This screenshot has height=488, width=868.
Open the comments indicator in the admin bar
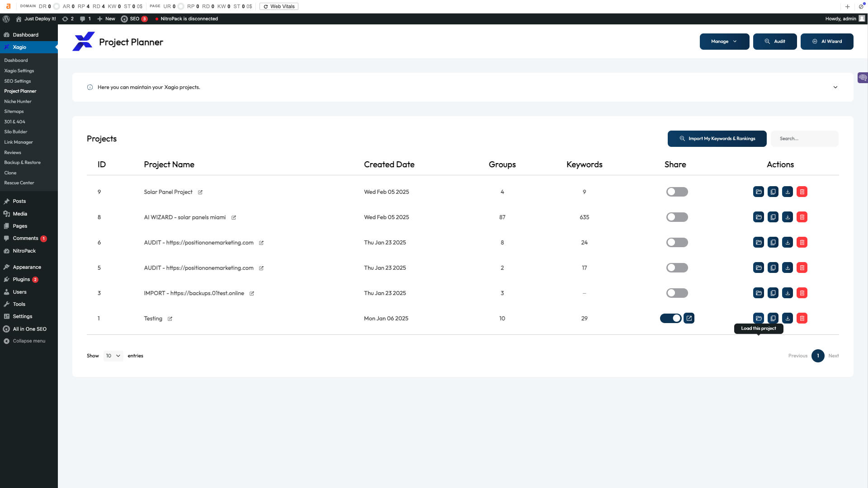click(x=85, y=19)
